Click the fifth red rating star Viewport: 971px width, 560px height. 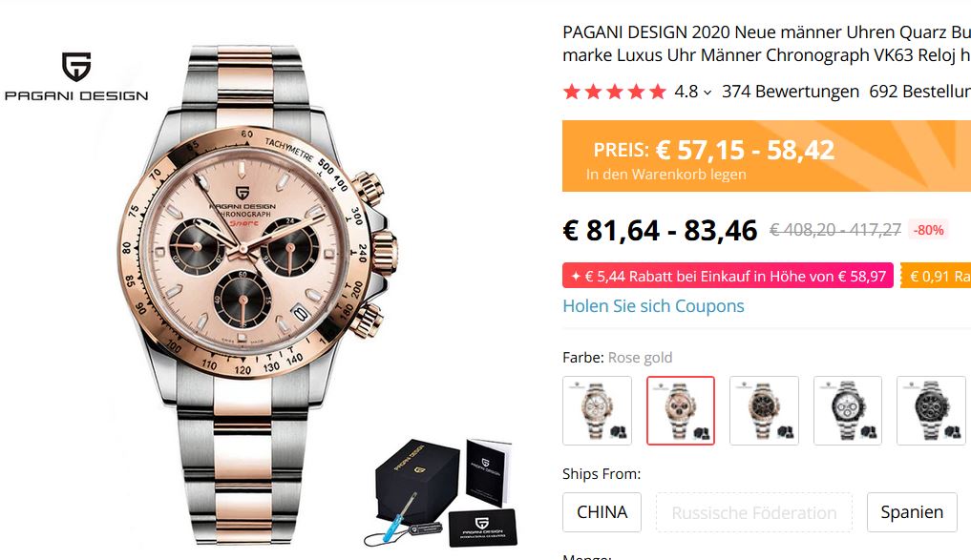point(658,93)
